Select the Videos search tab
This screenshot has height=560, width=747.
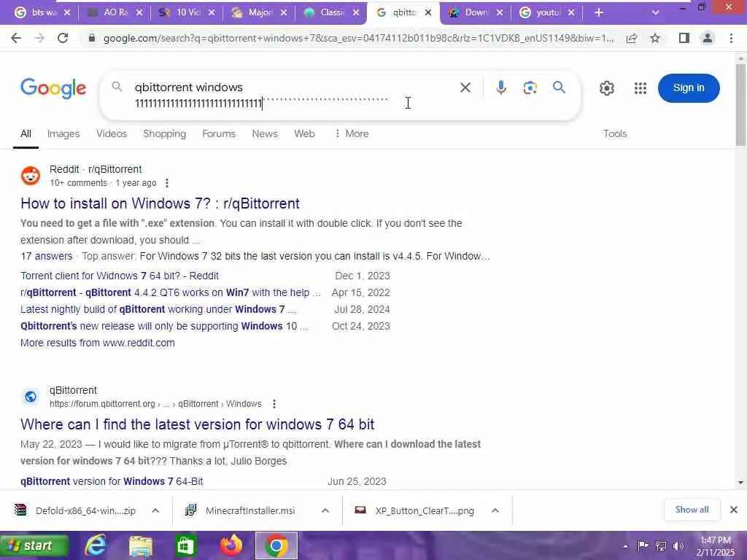(112, 134)
